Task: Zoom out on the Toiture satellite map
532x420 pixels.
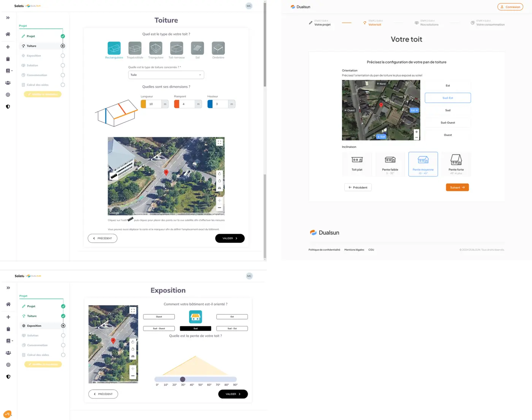Action: [219, 208]
